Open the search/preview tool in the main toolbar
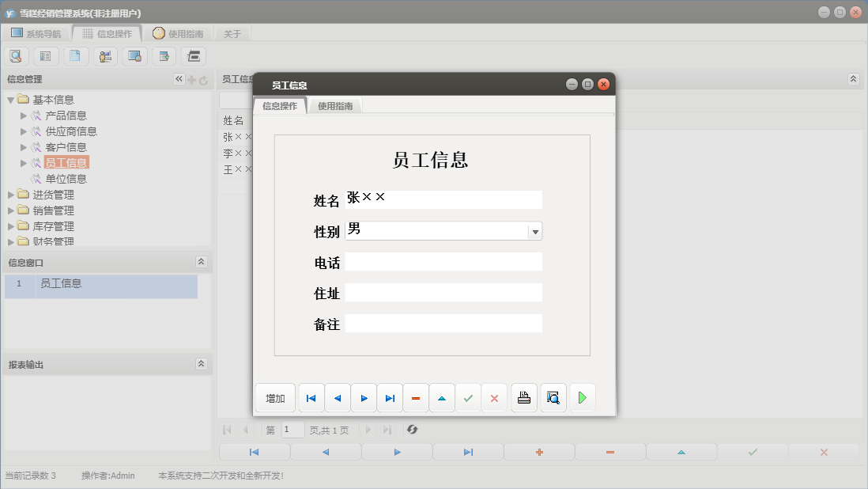Image resolution: width=868 pixels, height=489 pixels. (16, 56)
